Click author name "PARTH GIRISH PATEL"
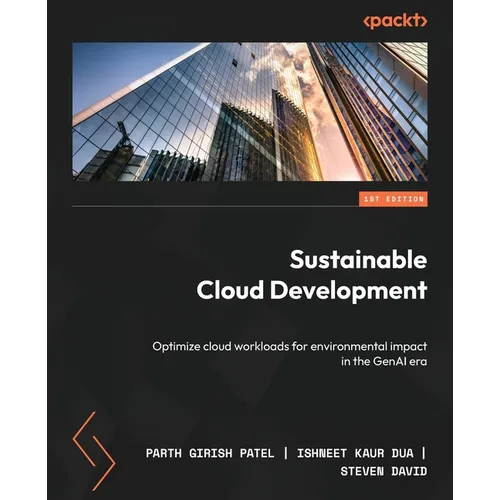500x500 pixels. (x=210, y=453)
